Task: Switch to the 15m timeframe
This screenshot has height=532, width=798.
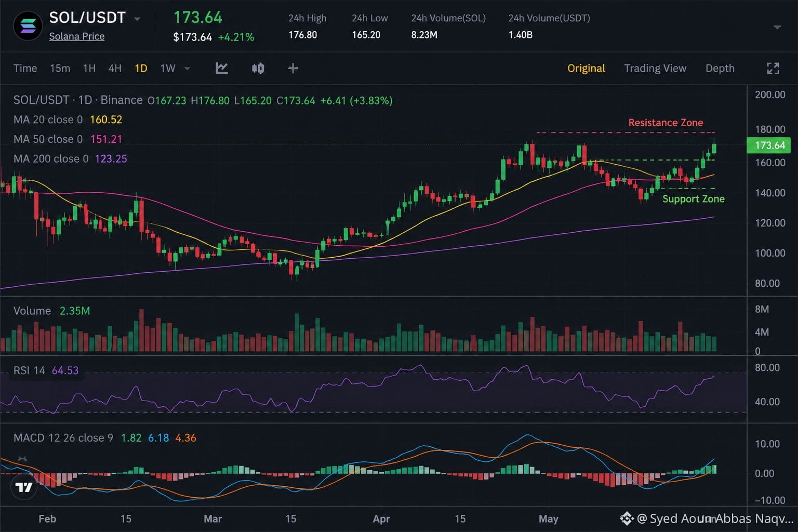Action: [60, 68]
